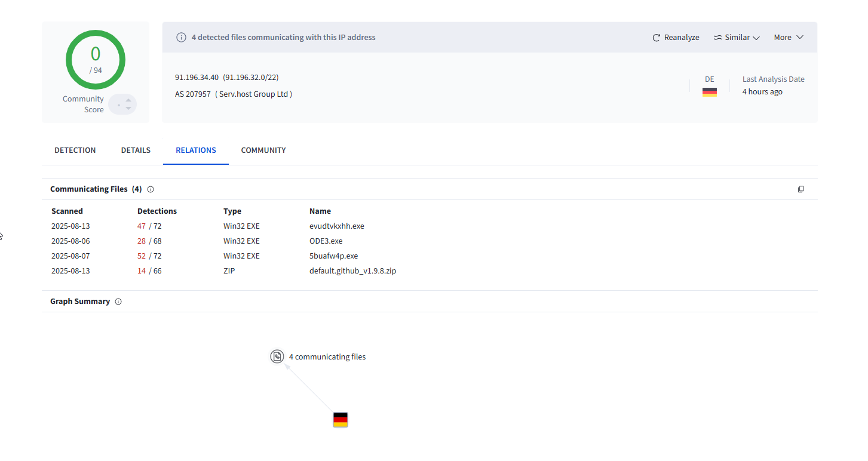This screenshot has width=868, height=461.
Task: Open the default.github_v1.9.8.zip file entry
Action: [x=352, y=271]
